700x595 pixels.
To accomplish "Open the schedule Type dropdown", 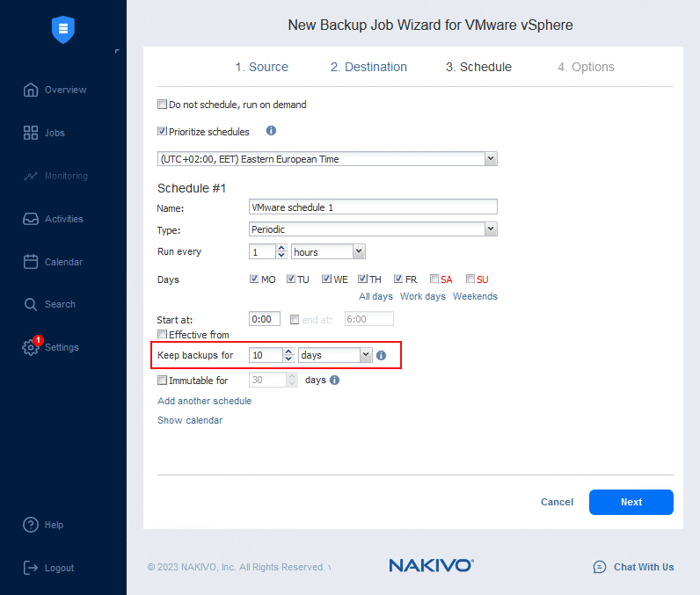I will coord(491,229).
